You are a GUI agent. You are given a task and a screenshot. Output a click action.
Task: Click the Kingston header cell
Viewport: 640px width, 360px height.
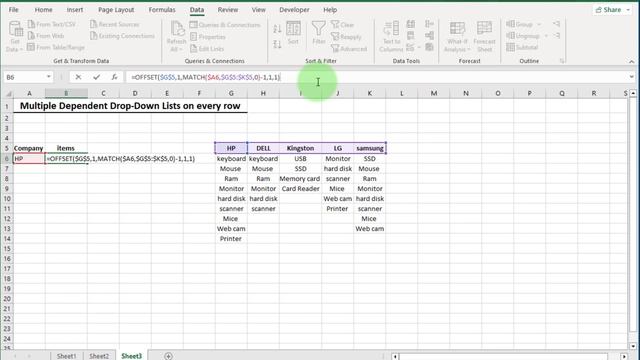coord(300,148)
